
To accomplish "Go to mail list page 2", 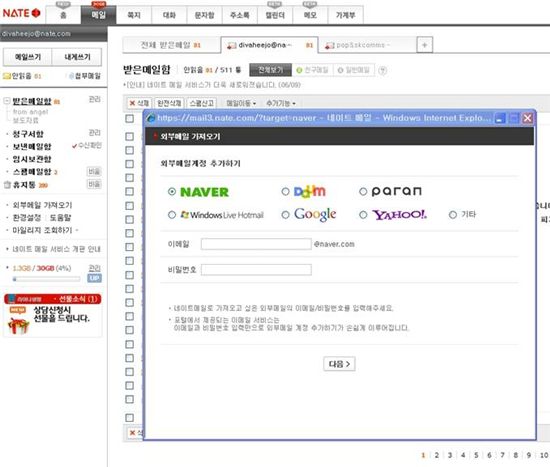I will 436,455.
